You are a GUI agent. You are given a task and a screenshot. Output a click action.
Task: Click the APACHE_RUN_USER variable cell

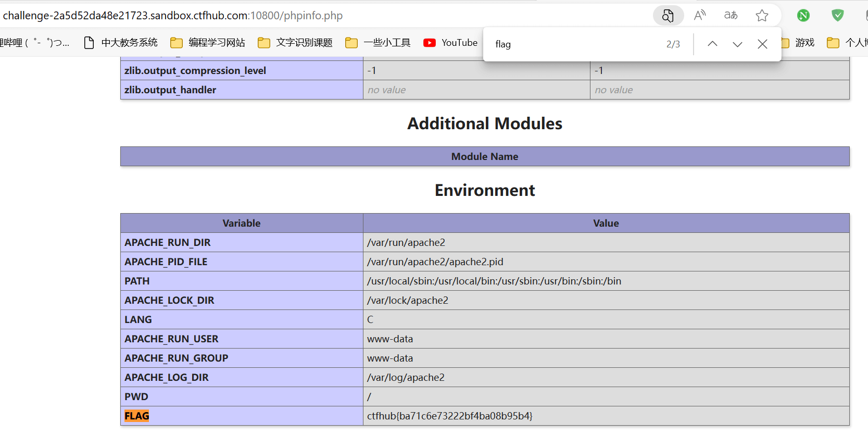click(242, 339)
